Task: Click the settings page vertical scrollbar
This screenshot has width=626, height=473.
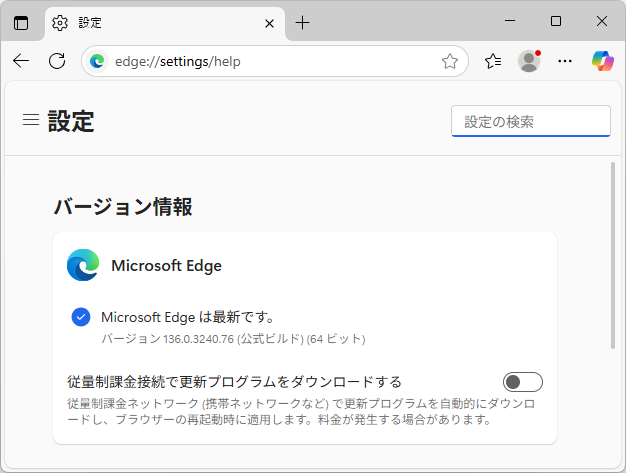Action: (613, 255)
